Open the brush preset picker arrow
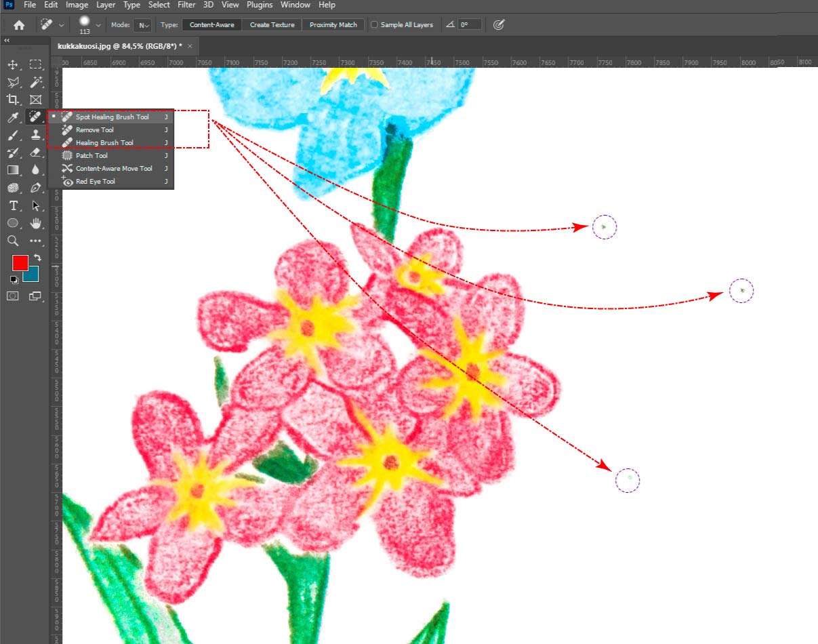818x644 pixels. pos(99,25)
